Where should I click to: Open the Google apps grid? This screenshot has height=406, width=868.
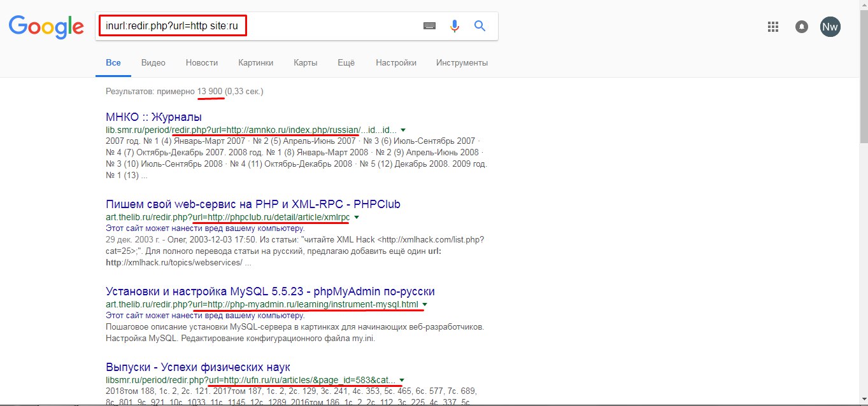pos(773,27)
